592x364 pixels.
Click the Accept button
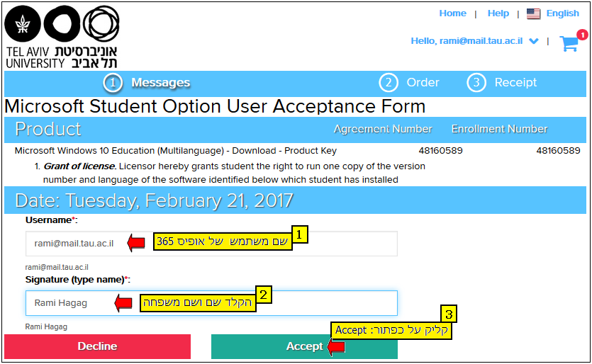pyautogui.click(x=304, y=346)
